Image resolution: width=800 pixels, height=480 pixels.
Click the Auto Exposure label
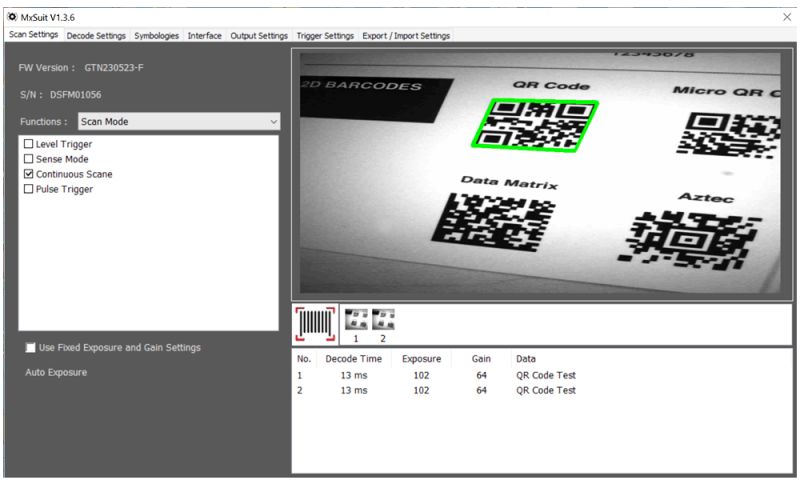coord(56,372)
